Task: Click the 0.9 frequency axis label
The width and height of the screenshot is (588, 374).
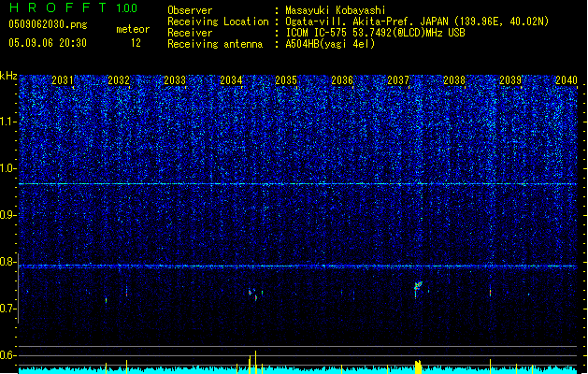Action: pos(8,215)
